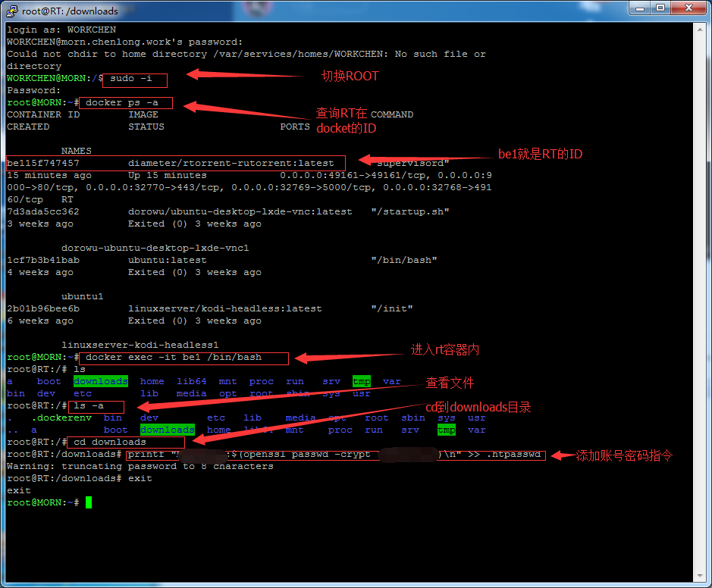Click the scrollbar down arrow
The image size is (712, 588).
tap(700, 576)
